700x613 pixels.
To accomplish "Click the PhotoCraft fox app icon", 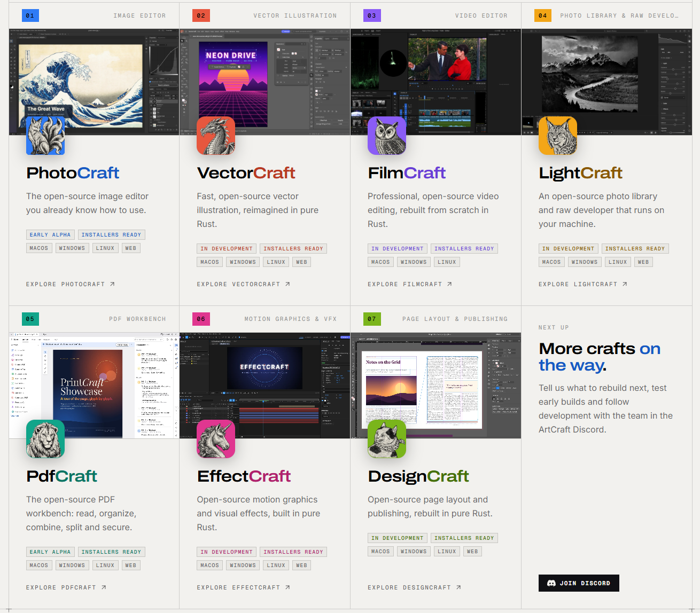I will tap(45, 136).
